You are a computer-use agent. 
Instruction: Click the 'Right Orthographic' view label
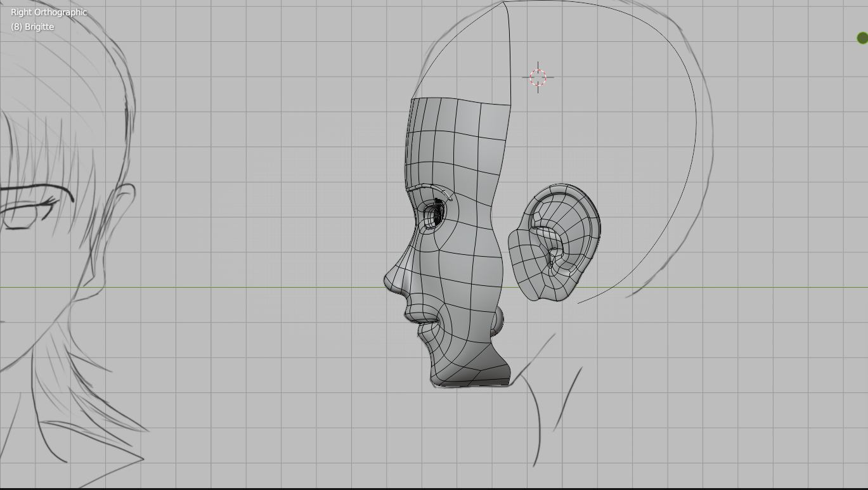[49, 12]
